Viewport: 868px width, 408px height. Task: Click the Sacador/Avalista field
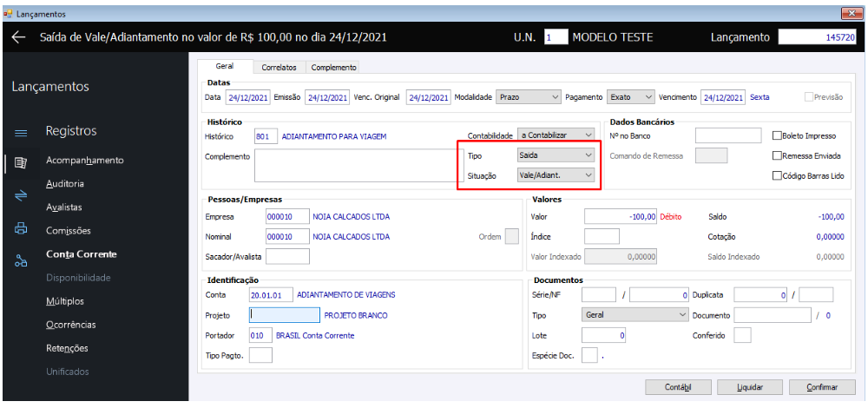click(x=287, y=256)
